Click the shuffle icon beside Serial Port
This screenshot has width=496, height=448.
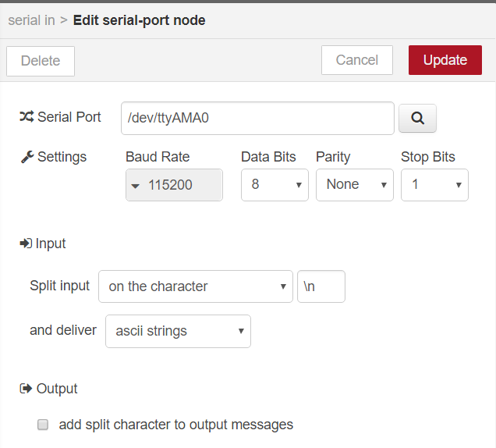coord(27,117)
